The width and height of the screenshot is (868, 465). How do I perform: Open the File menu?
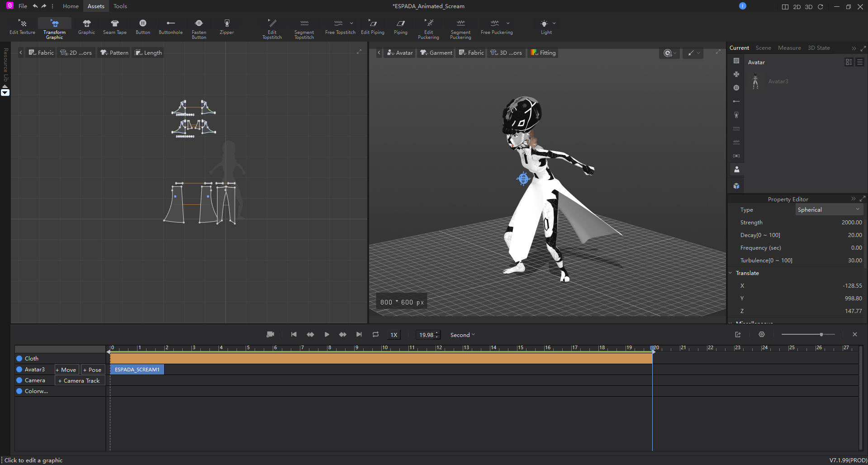tap(23, 6)
